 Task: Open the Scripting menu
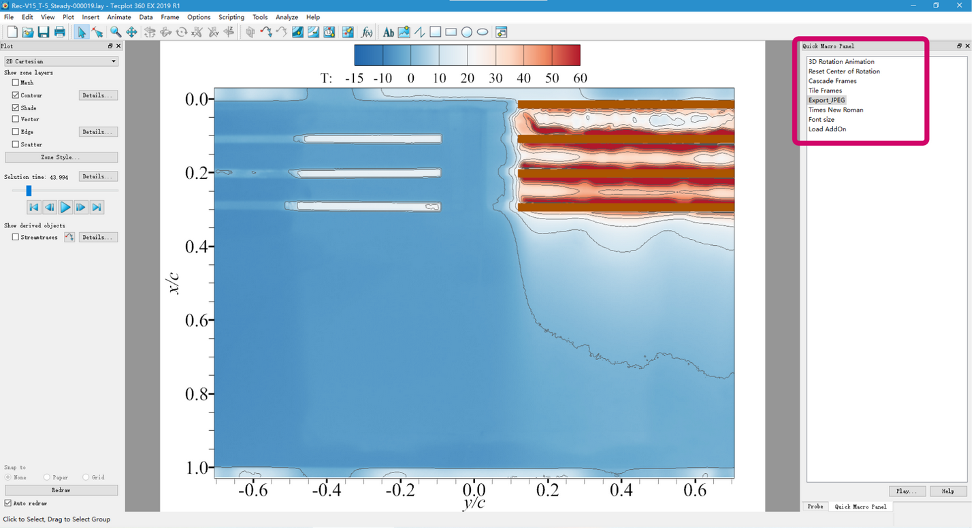coord(231,17)
